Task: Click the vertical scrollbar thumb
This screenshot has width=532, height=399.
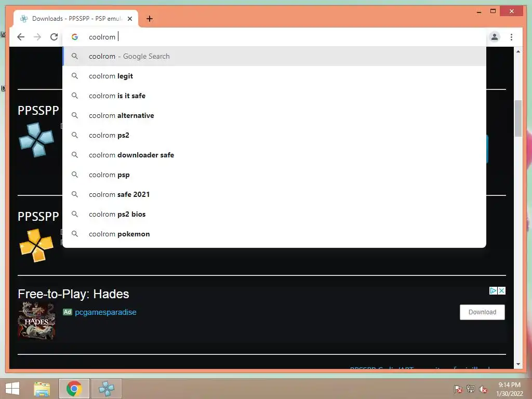Action: tap(518, 118)
